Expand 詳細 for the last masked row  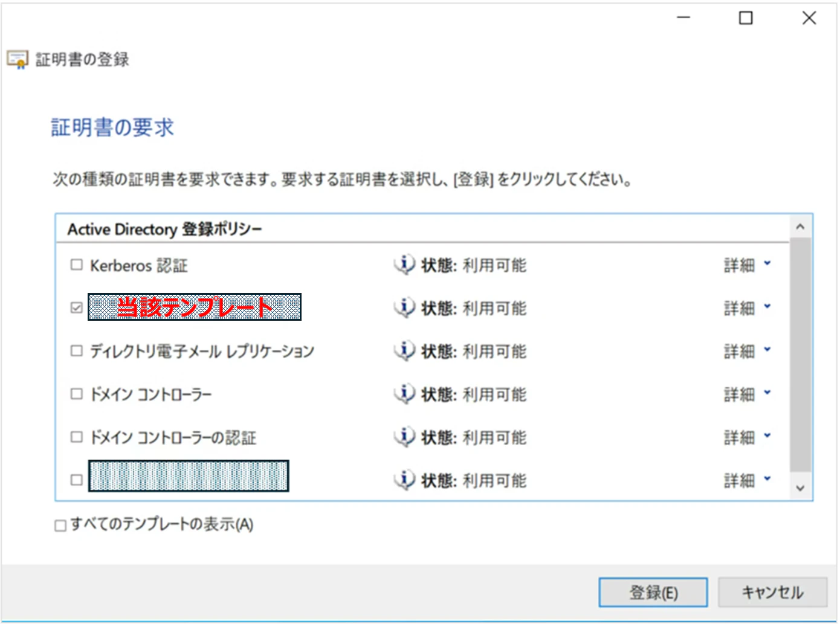click(x=748, y=480)
